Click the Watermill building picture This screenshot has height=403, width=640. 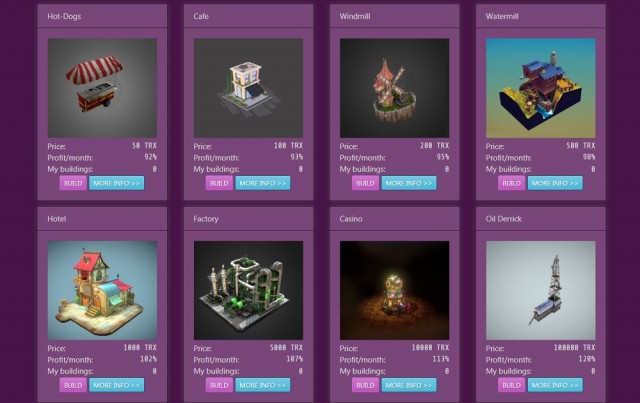tap(540, 88)
